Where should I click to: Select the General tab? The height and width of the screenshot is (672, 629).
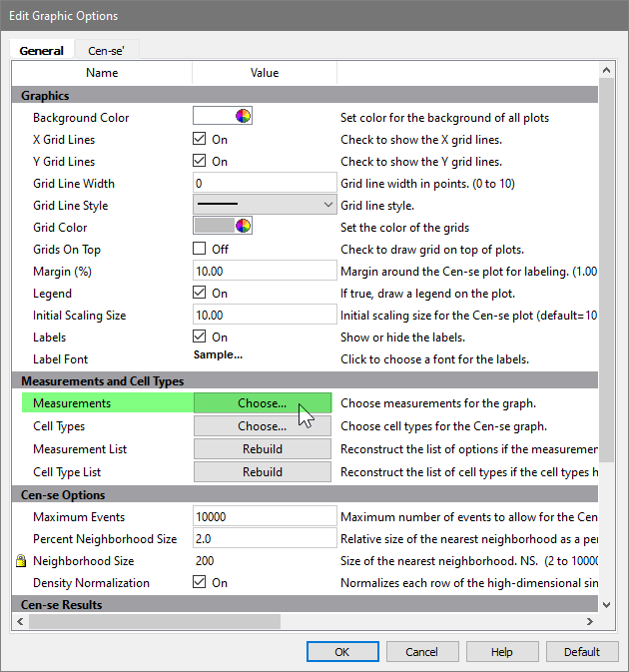pos(41,50)
